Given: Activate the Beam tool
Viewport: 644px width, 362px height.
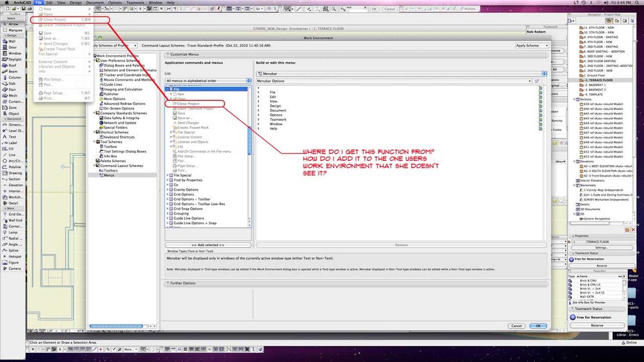Looking at the screenshot, I should 12,71.
